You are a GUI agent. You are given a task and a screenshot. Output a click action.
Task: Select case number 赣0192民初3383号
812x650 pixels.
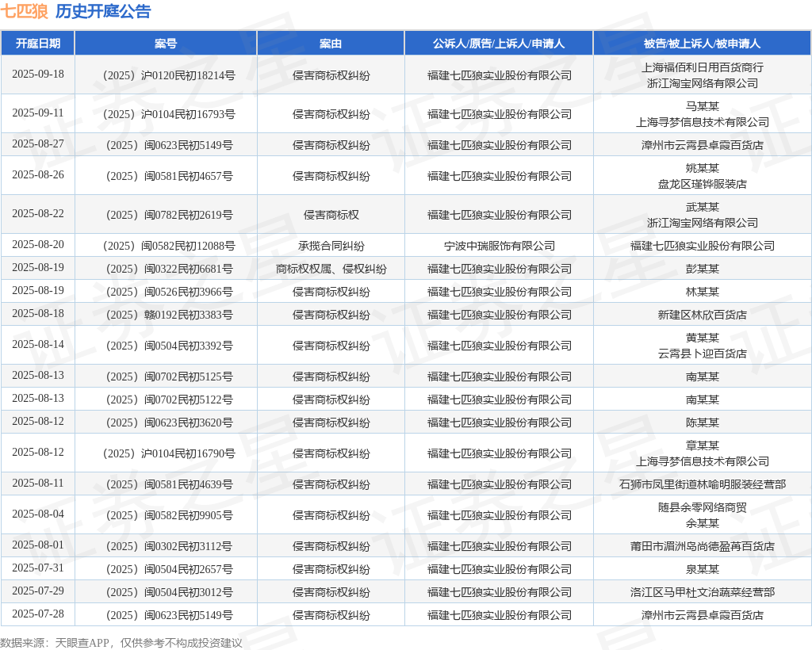(169, 315)
